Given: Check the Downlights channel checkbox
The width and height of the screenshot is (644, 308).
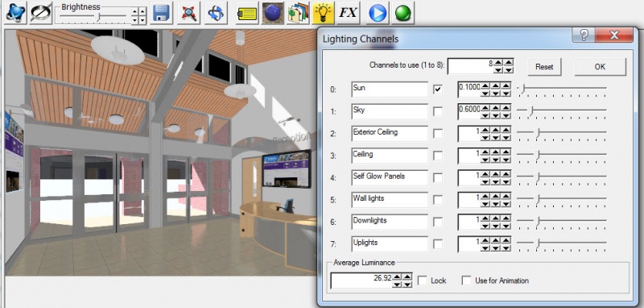Looking at the screenshot, I should pyautogui.click(x=438, y=222).
